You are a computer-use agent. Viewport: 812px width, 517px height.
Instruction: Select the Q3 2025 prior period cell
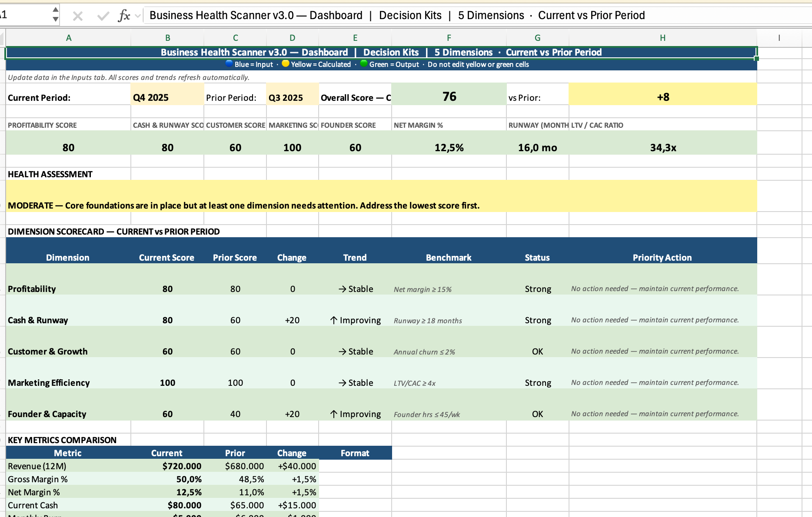coord(292,97)
